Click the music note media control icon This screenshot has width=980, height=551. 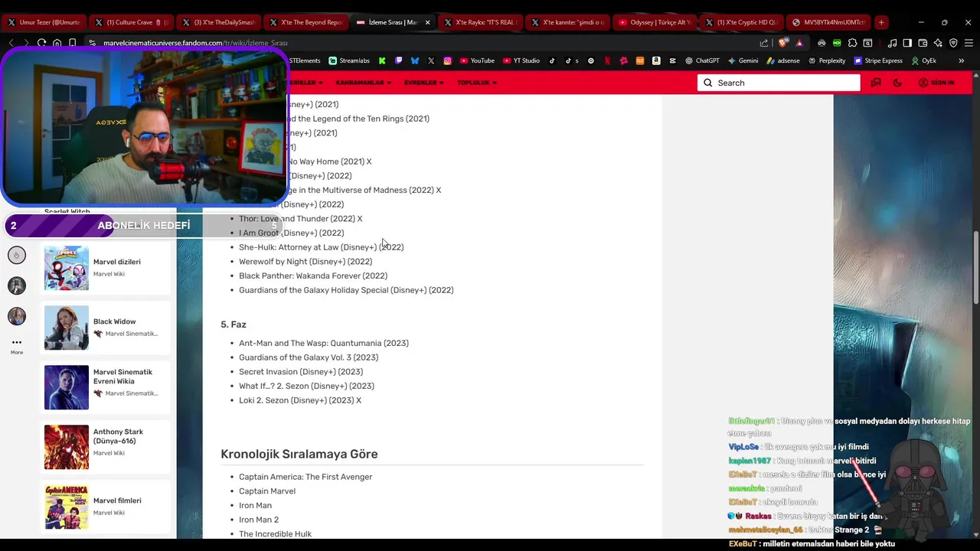click(892, 43)
